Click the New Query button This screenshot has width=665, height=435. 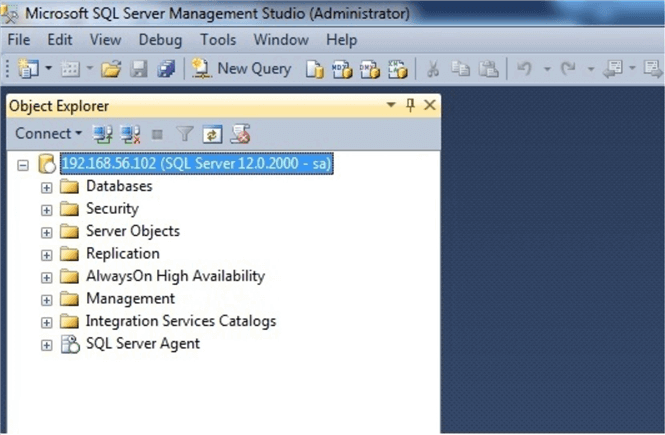tap(241, 69)
